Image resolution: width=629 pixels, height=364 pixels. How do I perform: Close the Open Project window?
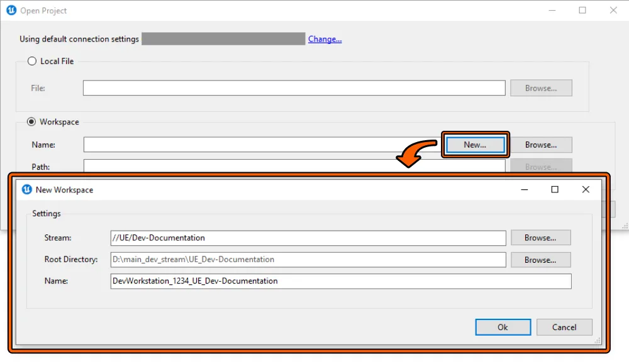tap(613, 10)
